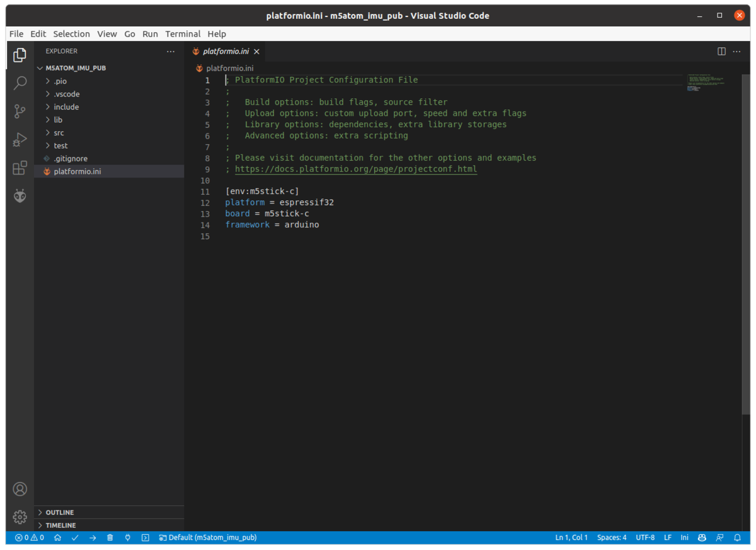This screenshot has width=756, height=550.
Task: Select platformio.ini in the explorer tree
Action: click(109, 171)
